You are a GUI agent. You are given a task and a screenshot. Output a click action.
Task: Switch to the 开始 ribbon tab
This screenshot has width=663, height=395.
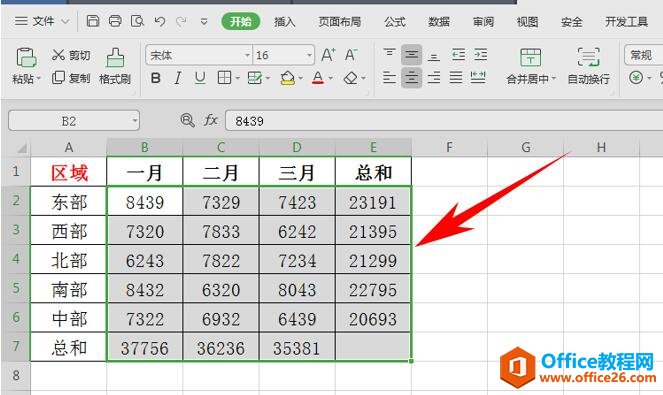241,21
